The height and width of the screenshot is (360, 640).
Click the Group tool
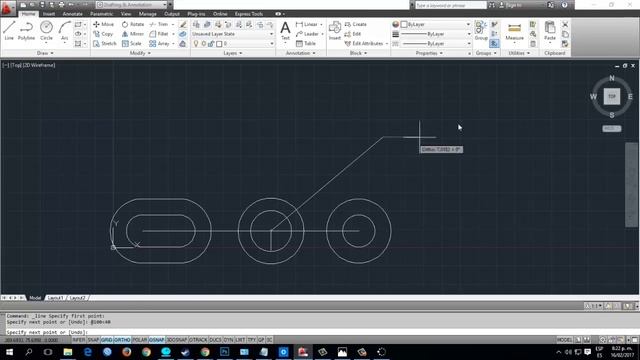(x=481, y=31)
